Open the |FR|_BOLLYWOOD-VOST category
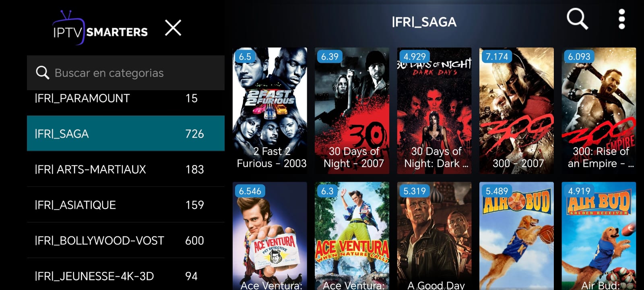 click(x=126, y=240)
